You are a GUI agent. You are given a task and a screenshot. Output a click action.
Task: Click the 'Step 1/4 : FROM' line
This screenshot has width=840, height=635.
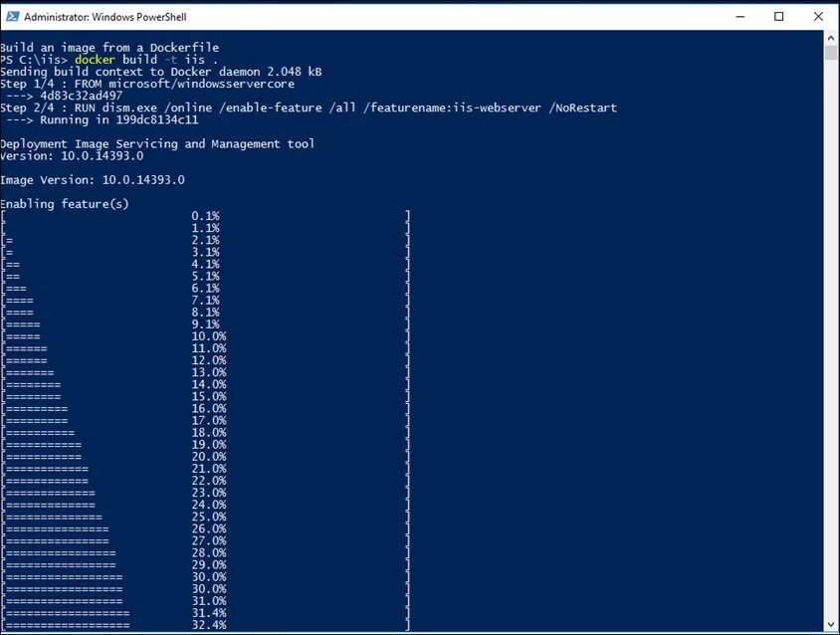147,84
